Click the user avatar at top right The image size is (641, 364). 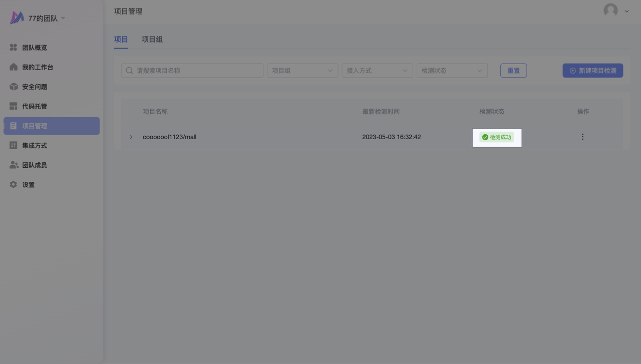[x=610, y=11]
